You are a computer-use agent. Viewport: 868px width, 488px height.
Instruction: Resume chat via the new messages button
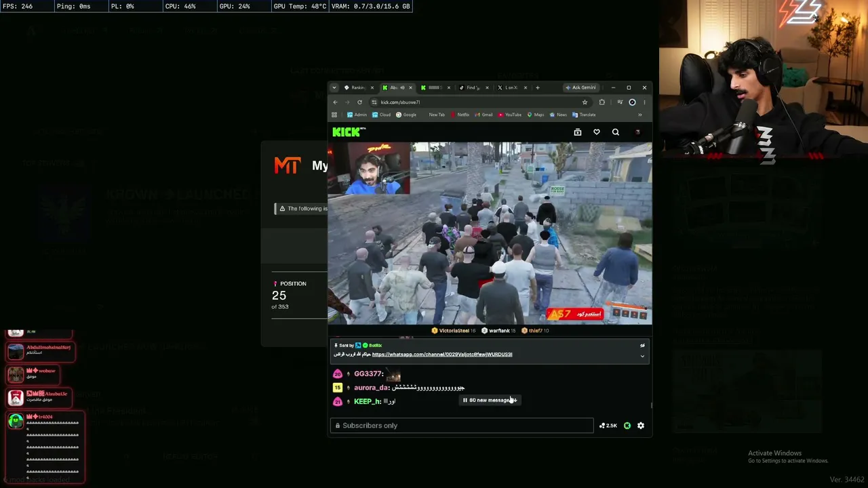[490, 401]
